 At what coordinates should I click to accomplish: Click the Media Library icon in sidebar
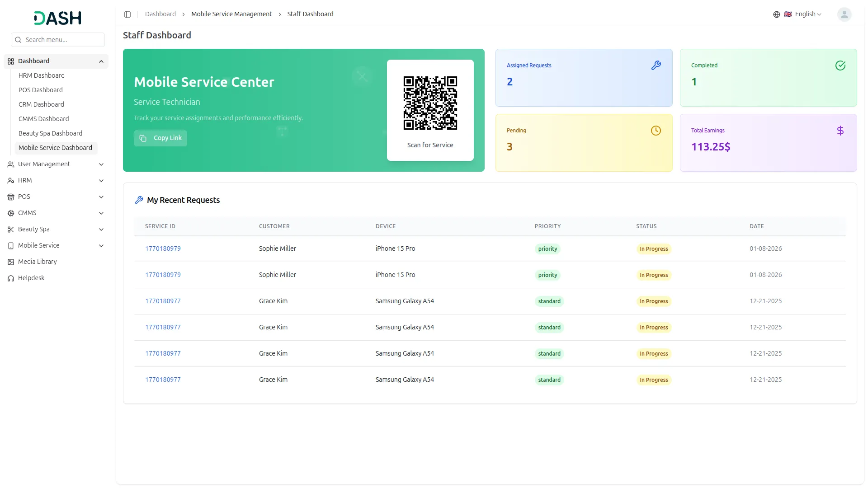click(10, 262)
